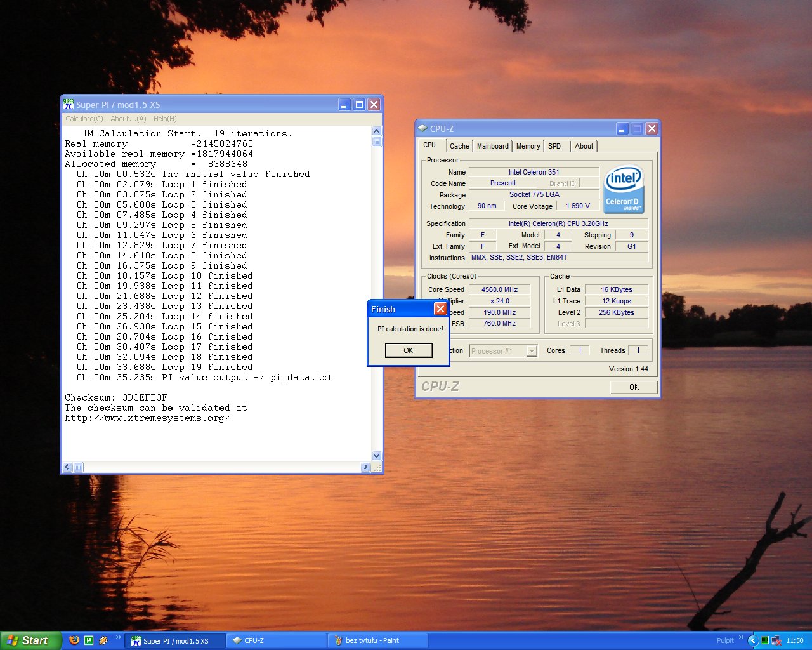The image size is (812, 650).
Task: Click the bus speed value 190.0 MHz
Action: pyautogui.click(x=499, y=312)
